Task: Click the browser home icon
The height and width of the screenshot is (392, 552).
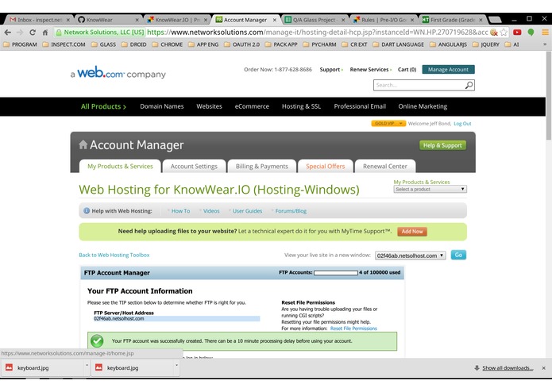Action: (x=45, y=33)
